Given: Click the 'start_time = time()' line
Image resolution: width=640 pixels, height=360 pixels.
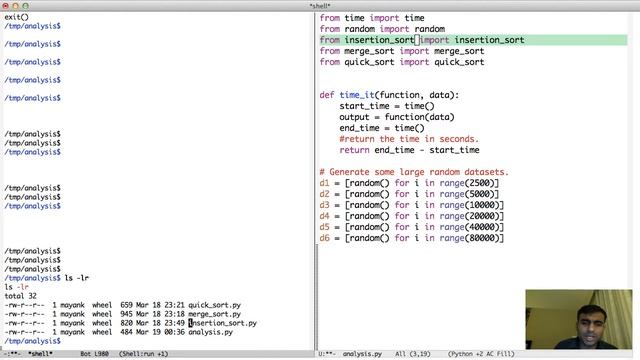Looking at the screenshot, I should click(387, 106).
